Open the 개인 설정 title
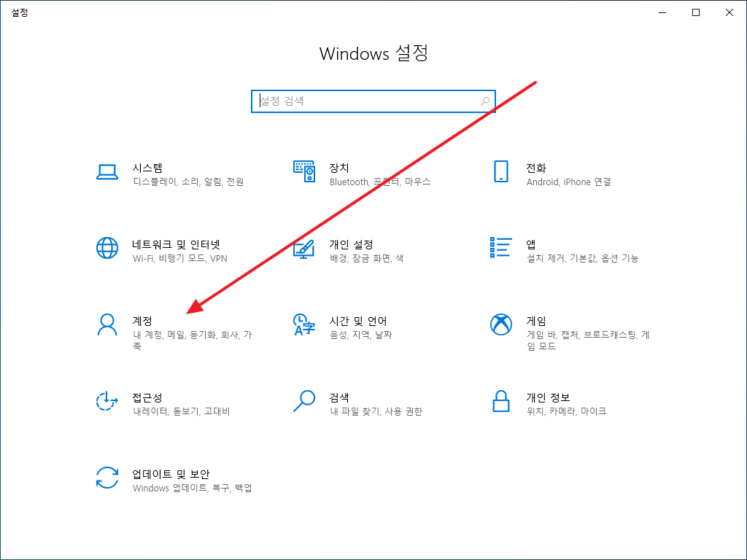Screen dimensions: 747x560 click(x=351, y=245)
